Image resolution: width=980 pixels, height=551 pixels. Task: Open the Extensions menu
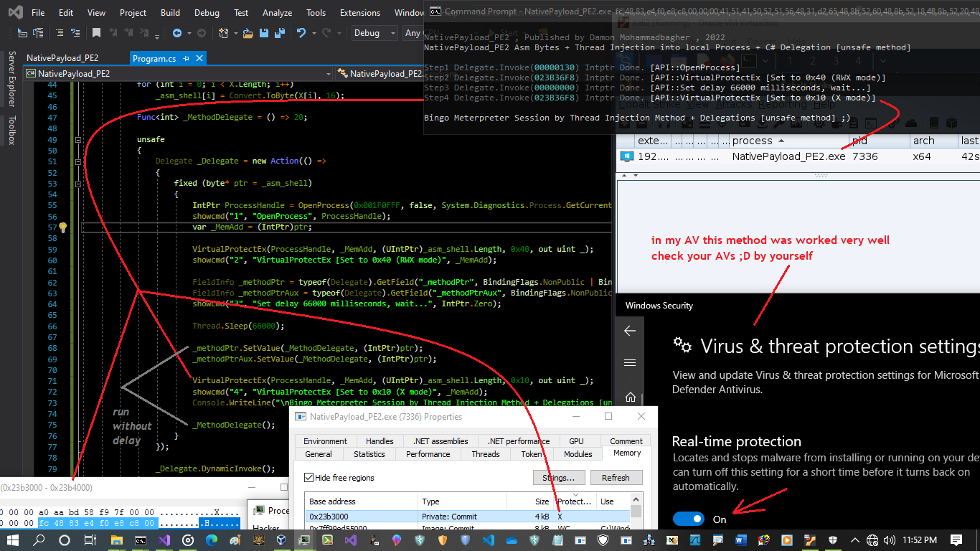360,13
